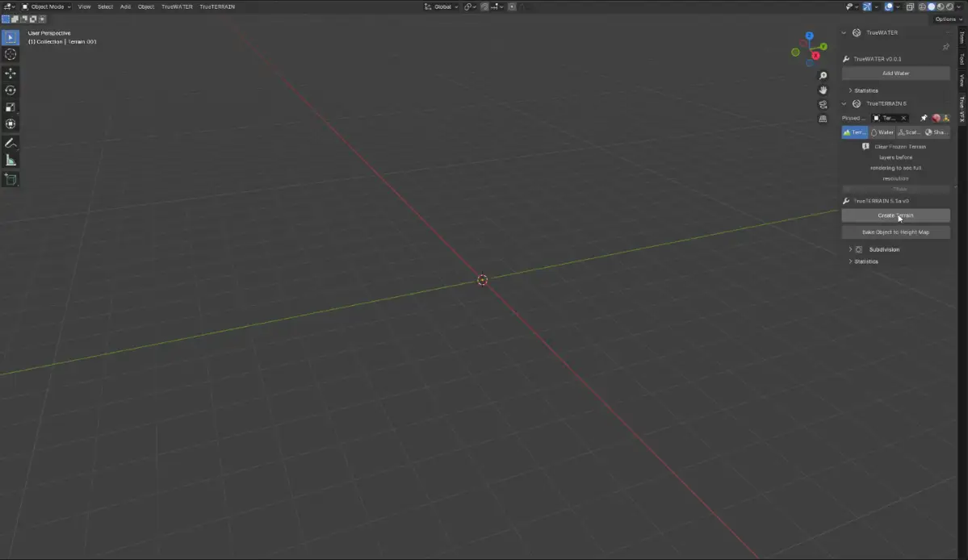The image size is (968, 560).
Task: Open the Global transform orientation dropdown
Action: tap(442, 6)
